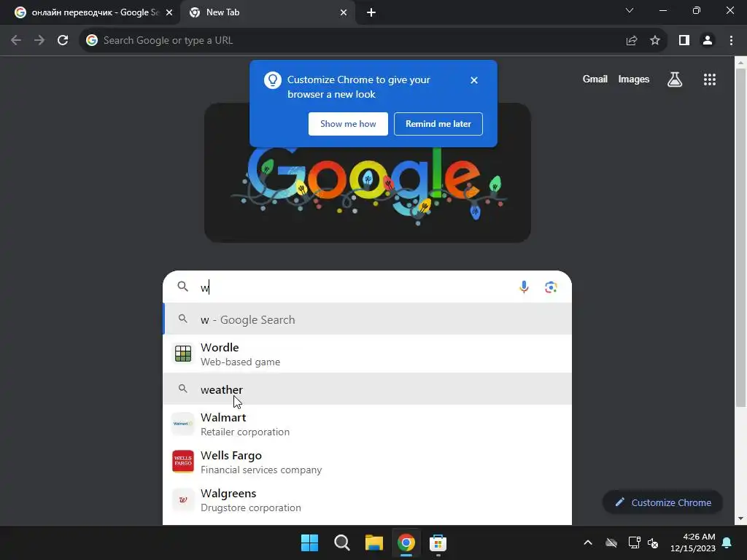Image resolution: width=747 pixels, height=560 pixels.
Task: Open Windows taskbar search
Action: click(x=342, y=542)
